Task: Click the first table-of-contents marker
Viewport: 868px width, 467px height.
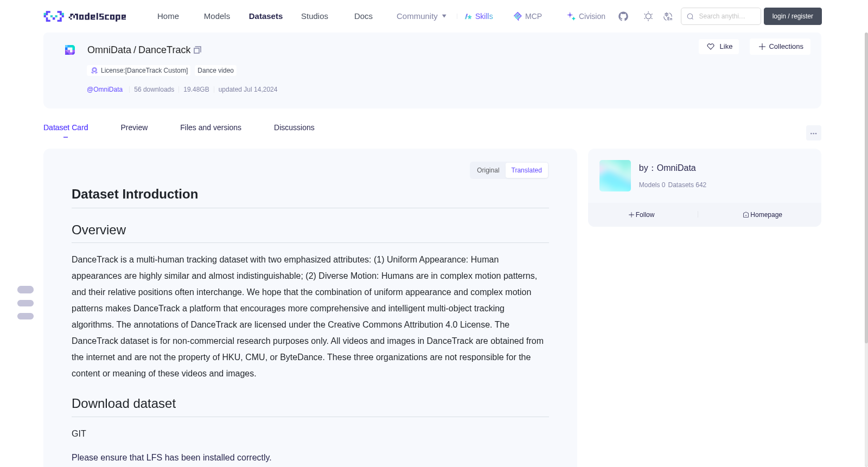Action: click(25, 290)
